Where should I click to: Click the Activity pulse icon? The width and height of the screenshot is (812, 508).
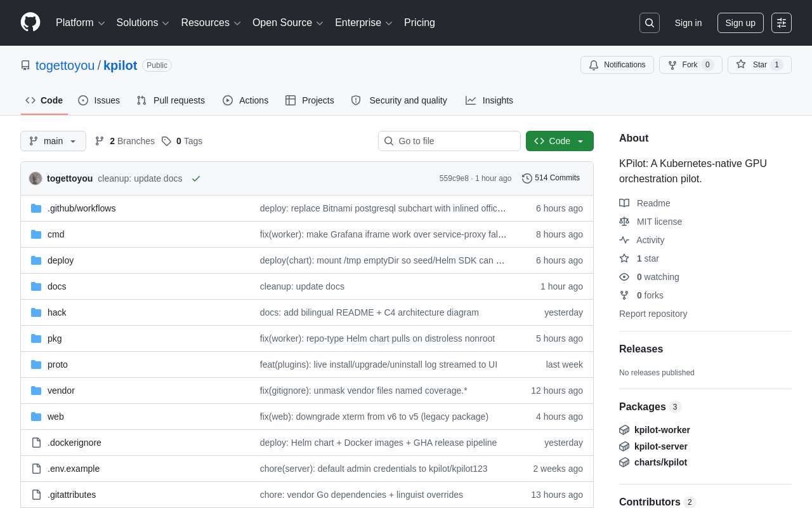tap(624, 240)
